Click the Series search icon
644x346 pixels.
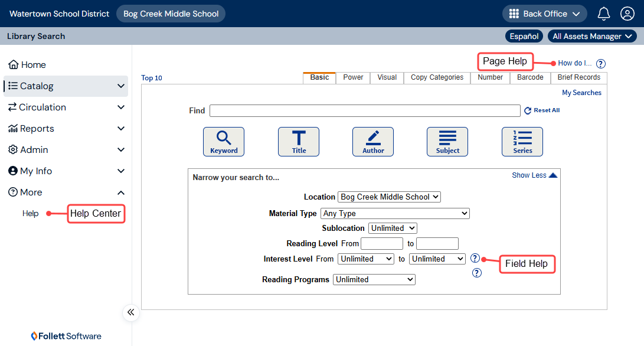pyautogui.click(x=522, y=142)
